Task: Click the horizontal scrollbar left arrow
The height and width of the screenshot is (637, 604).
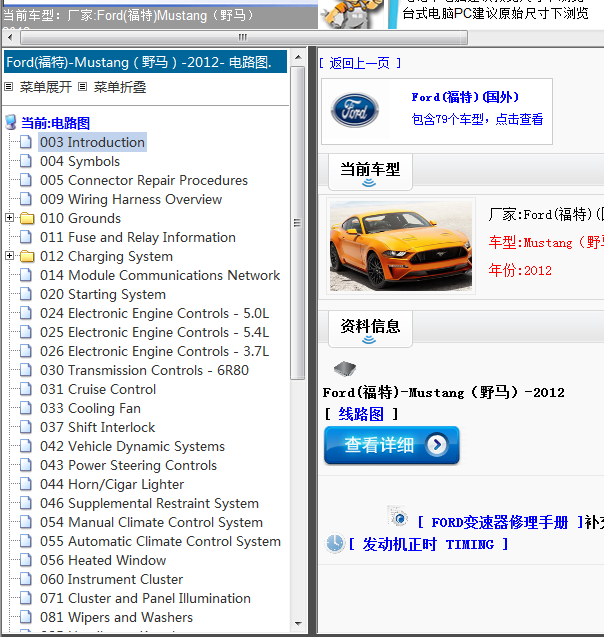Action: click(x=10, y=38)
